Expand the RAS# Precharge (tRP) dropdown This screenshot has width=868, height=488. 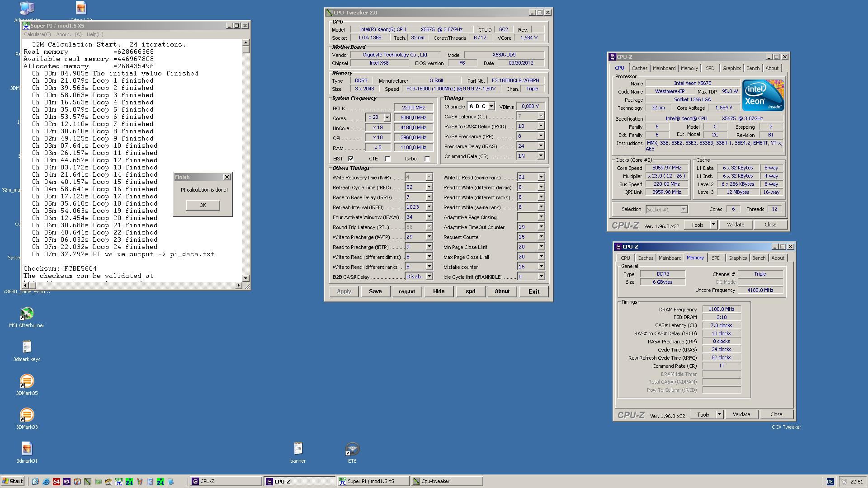point(541,136)
